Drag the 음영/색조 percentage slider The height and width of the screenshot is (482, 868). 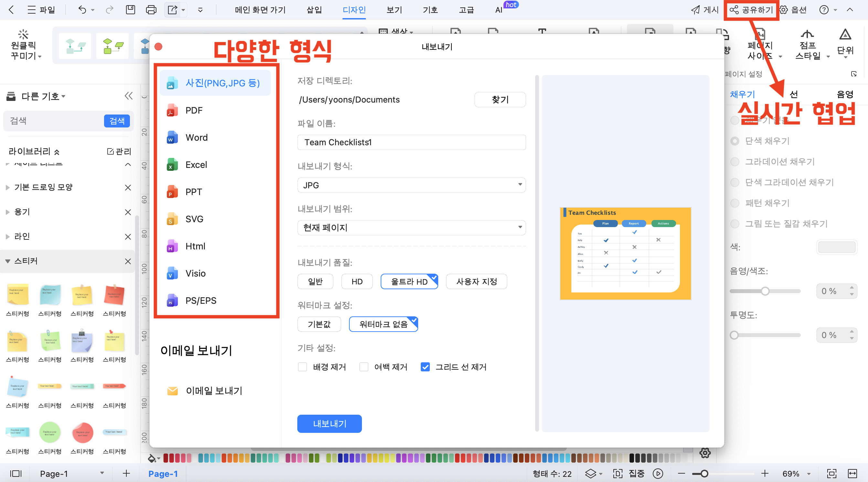point(764,291)
